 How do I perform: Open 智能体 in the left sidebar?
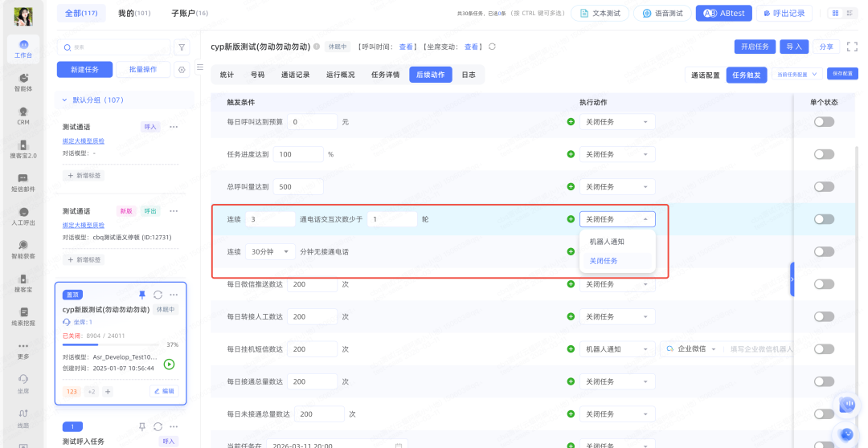[x=23, y=81]
